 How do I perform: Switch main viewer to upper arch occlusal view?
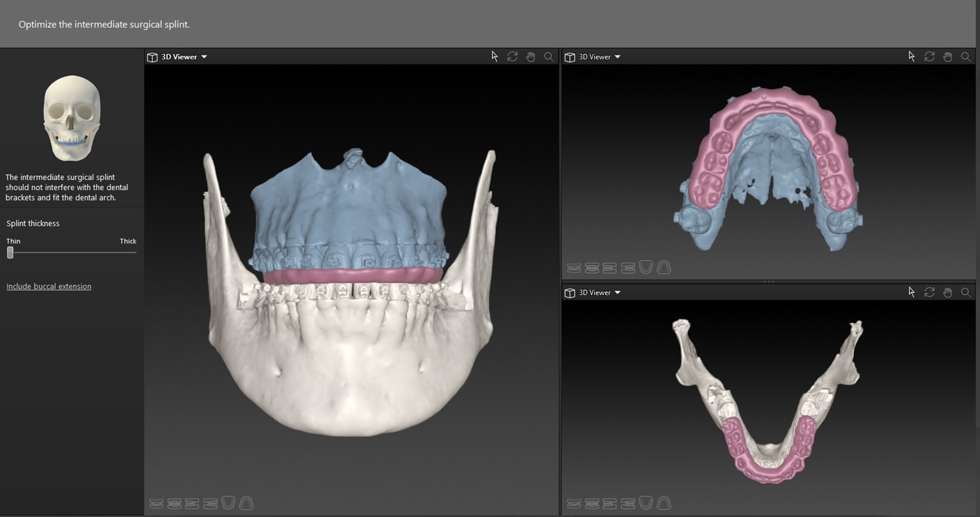click(246, 503)
